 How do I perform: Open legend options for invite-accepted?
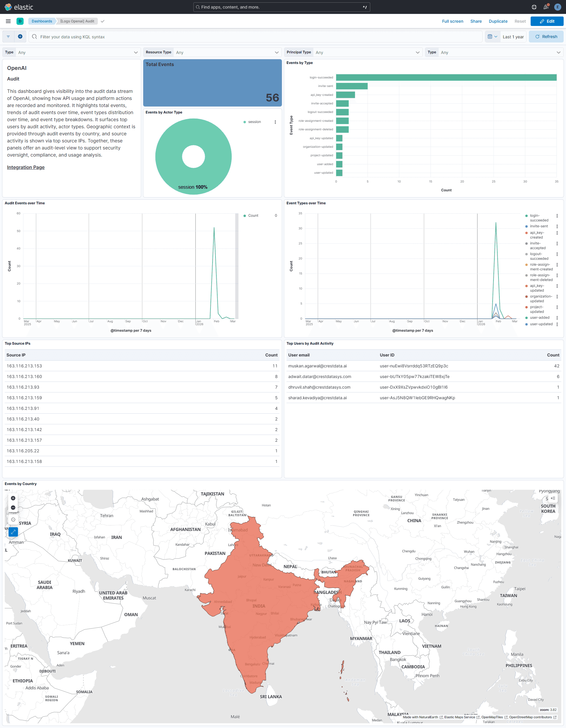(557, 244)
